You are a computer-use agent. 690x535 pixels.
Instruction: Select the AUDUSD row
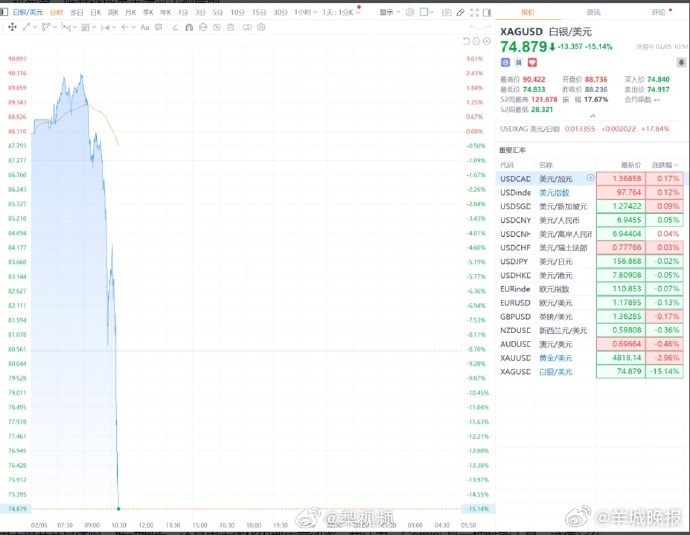(x=591, y=344)
